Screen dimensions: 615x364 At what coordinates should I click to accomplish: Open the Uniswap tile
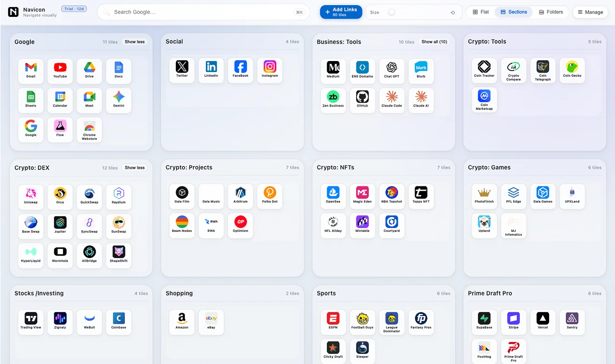tap(31, 197)
